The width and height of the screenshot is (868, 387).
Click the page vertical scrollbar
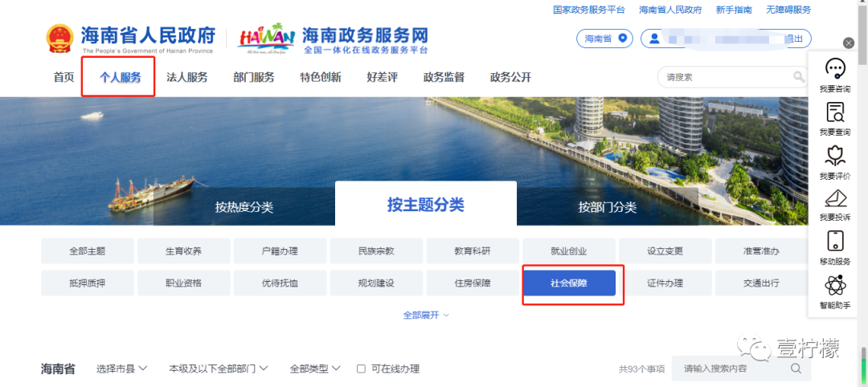tap(863, 193)
